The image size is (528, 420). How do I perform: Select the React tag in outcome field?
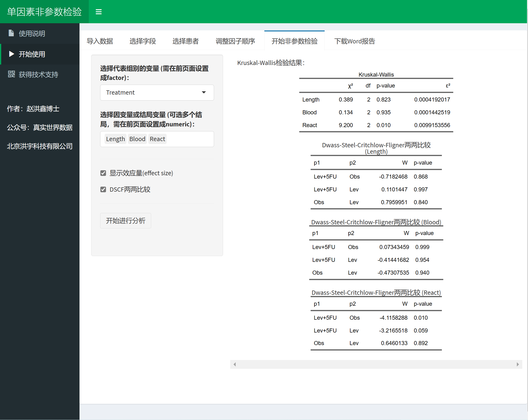157,139
